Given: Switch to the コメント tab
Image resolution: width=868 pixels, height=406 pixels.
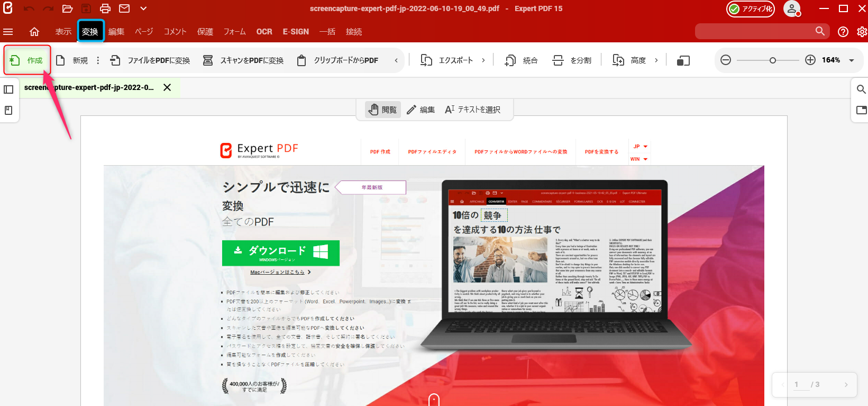Looking at the screenshot, I should [x=175, y=32].
